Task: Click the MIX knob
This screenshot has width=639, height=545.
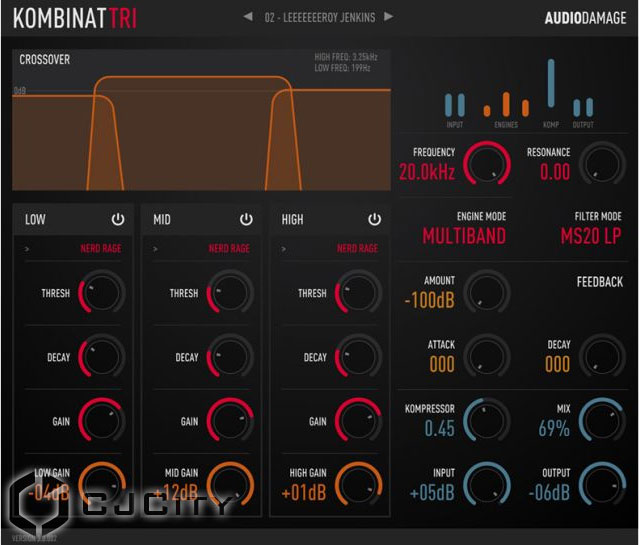Action: pyautogui.click(x=602, y=420)
